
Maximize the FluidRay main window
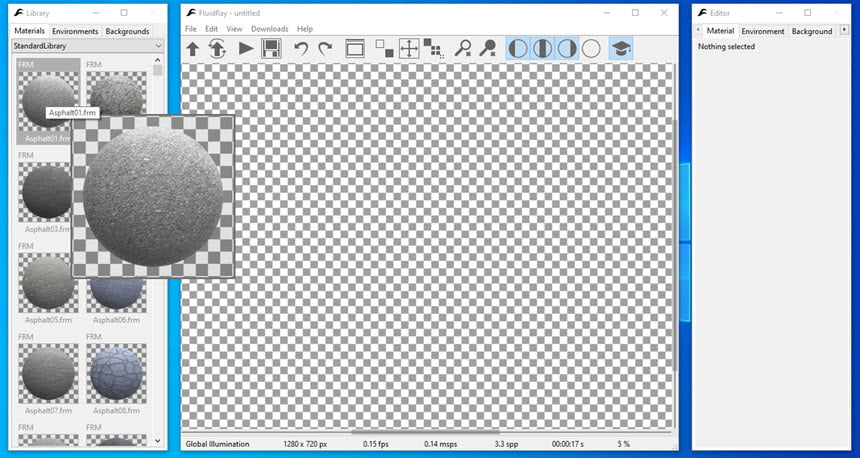[635, 13]
